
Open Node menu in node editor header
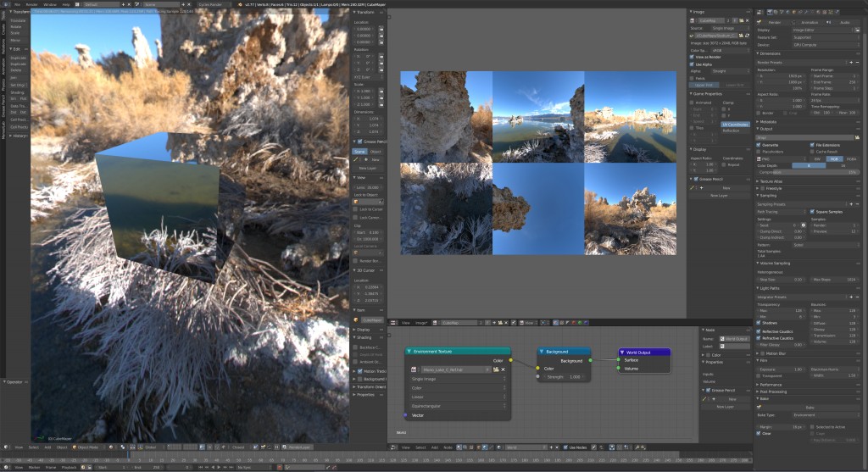(x=448, y=447)
